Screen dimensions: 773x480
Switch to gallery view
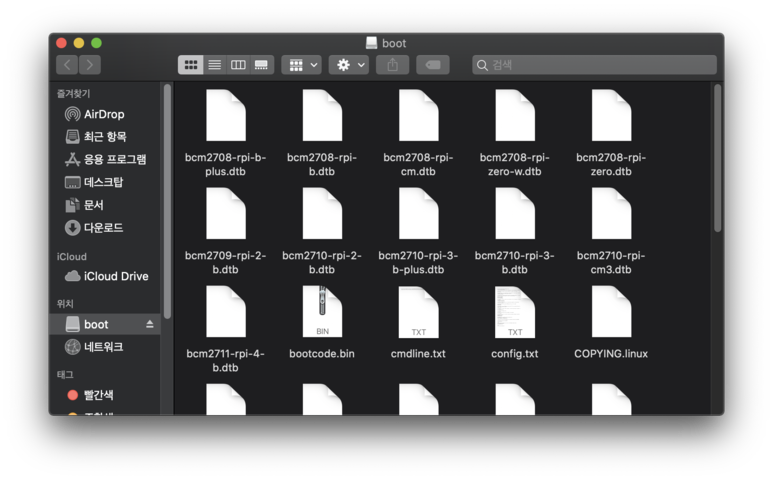(x=262, y=65)
